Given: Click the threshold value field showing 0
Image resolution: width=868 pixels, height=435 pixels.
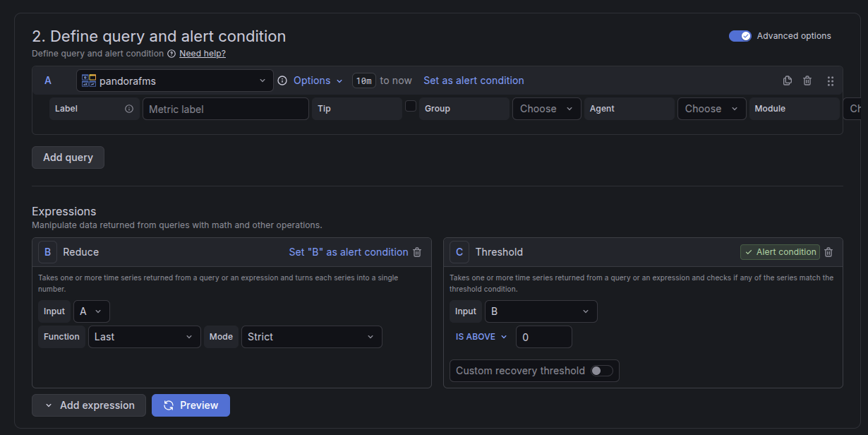Looking at the screenshot, I should [544, 337].
